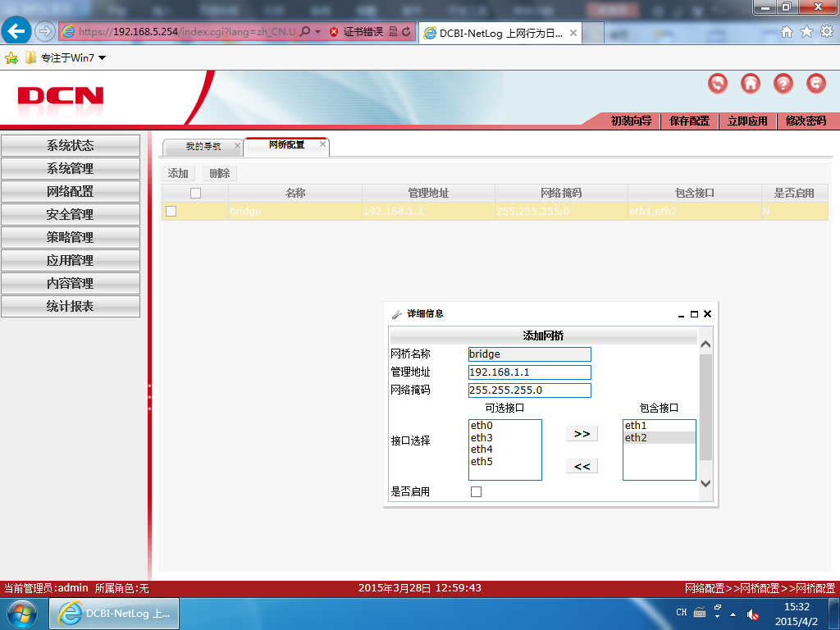The height and width of the screenshot is (630, 840).
Task: Click the add-to-favorites bar star icon
Action: pos(11,58)
